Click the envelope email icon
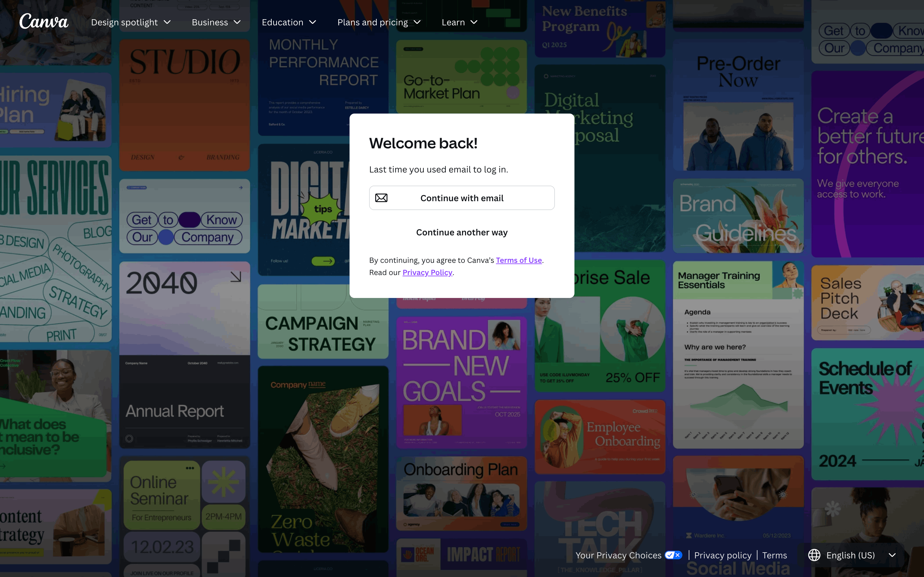This screenshot has width=924, height=577. pyautogui.click(x=381, y=198)
